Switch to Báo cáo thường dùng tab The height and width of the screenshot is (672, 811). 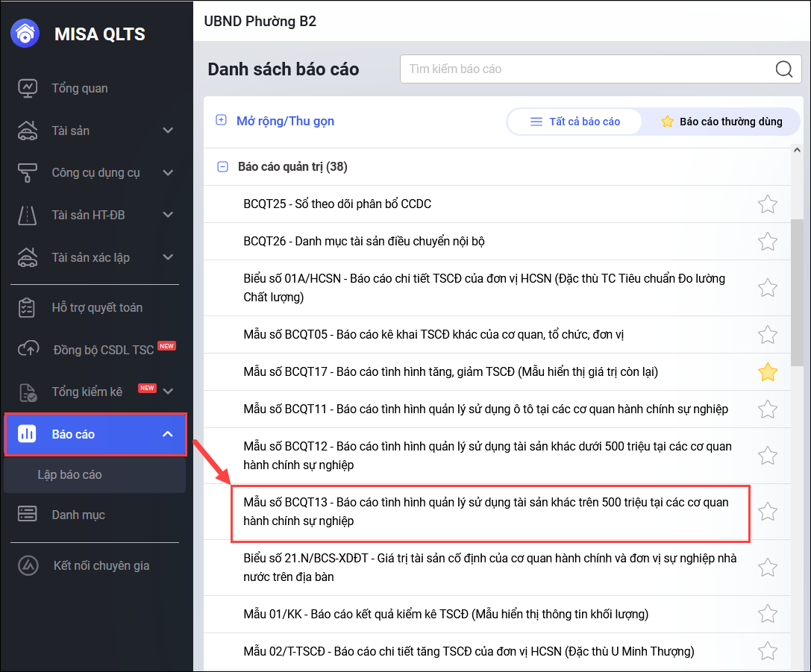click(x=721, y=122)
